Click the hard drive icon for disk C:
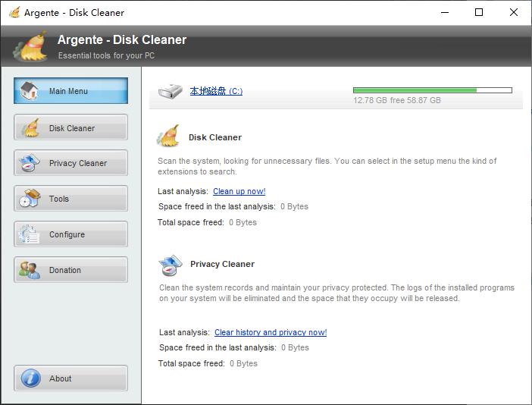Image resolution: width=532 pixels, height=405 pixels. point(170,91)
